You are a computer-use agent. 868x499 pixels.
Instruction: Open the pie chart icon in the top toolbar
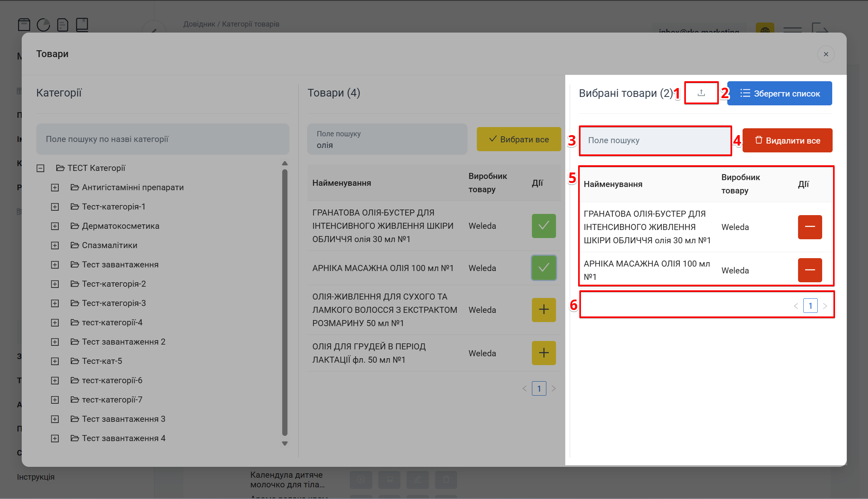[x=43, y=25]
